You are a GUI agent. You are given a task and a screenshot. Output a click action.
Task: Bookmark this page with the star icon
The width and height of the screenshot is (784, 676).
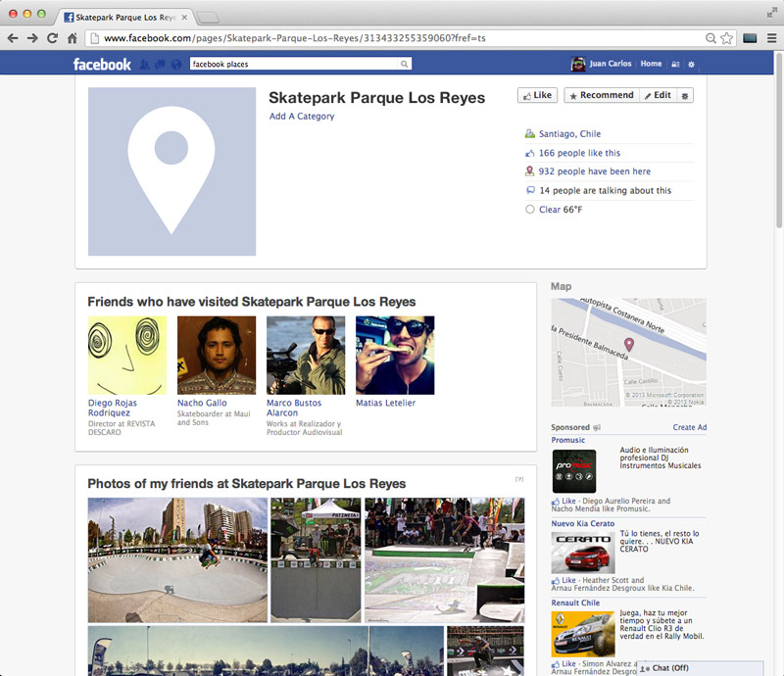(727, 38)
